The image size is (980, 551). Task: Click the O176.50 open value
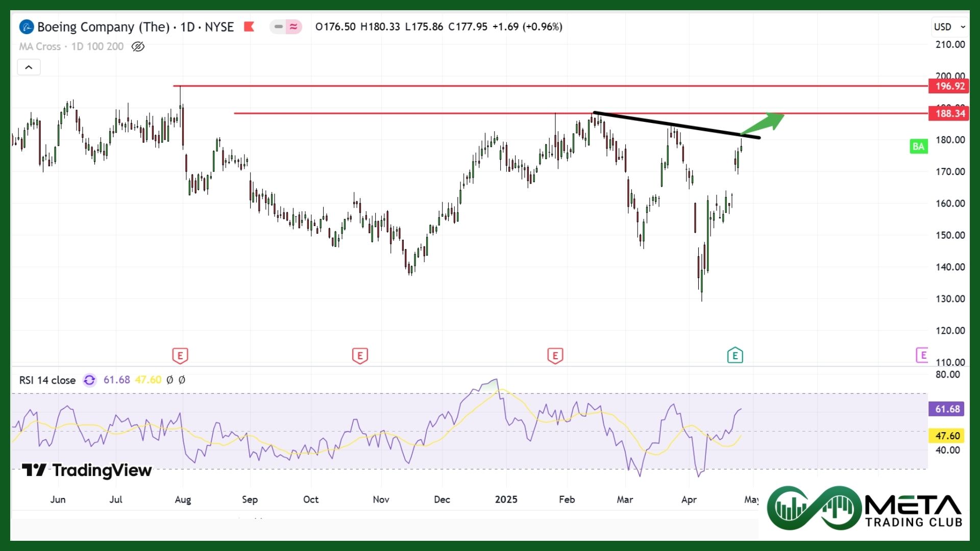(335, 27)
